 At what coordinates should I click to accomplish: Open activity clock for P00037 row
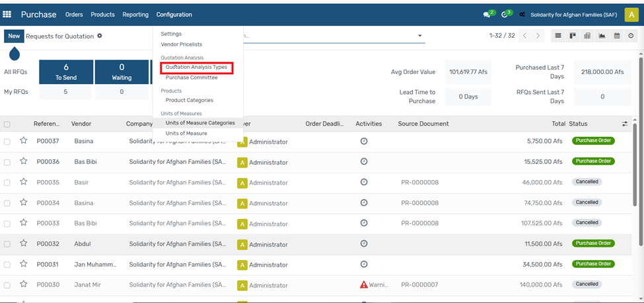(364, 141)
